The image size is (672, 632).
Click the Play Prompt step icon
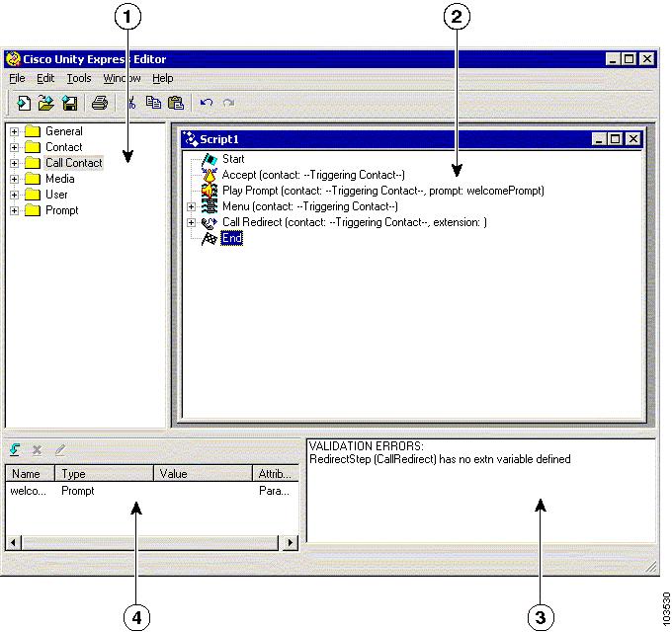(210, 191)
